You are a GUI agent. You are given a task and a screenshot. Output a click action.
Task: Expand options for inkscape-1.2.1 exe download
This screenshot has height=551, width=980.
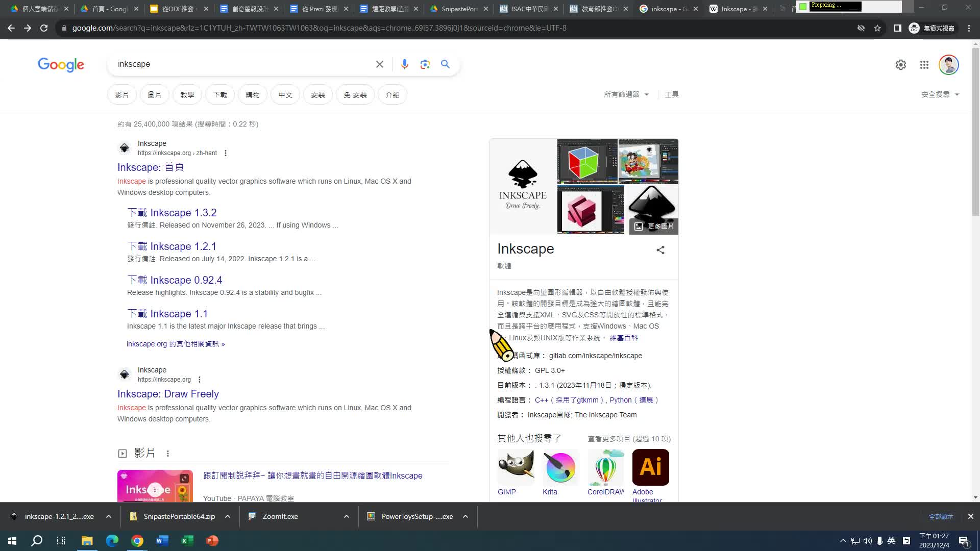109,516
